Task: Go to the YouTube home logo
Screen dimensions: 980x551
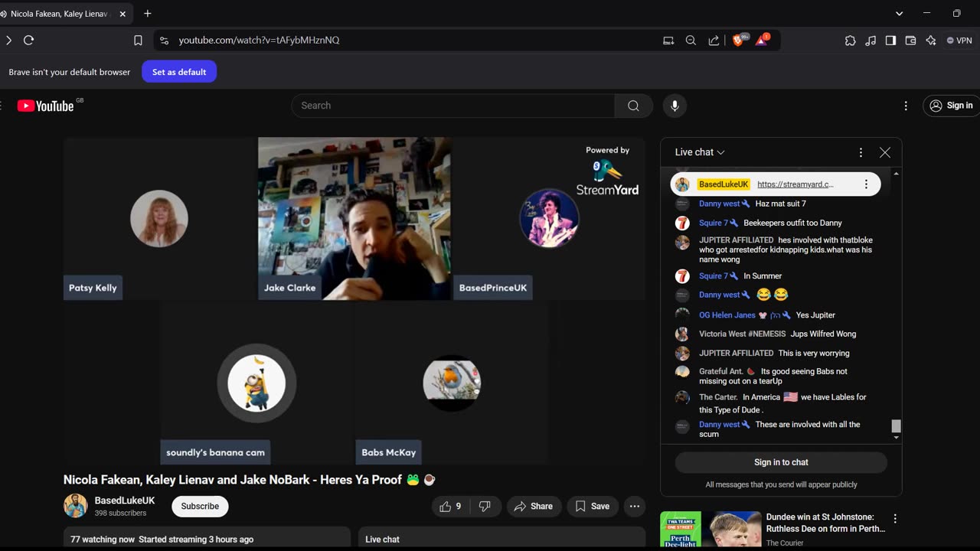Action: pyautogui.click(x=46, y=106)
